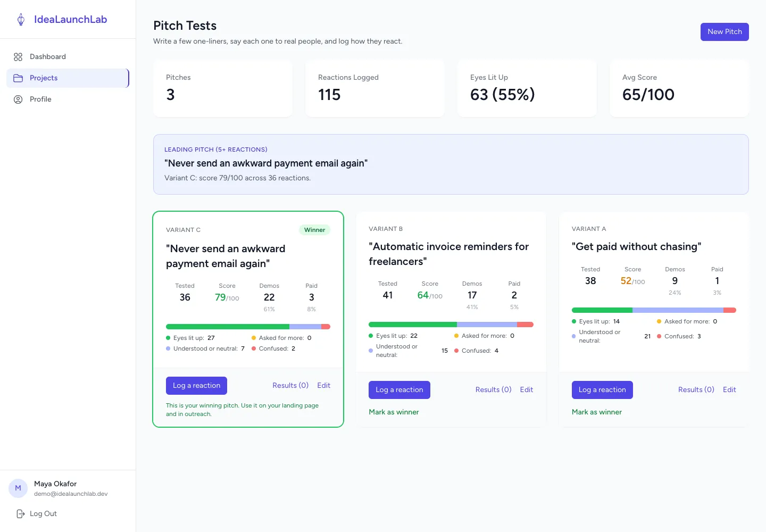Click Variant C score 79/100
This screenshot has height=532, width=766.
pos(227,297)
